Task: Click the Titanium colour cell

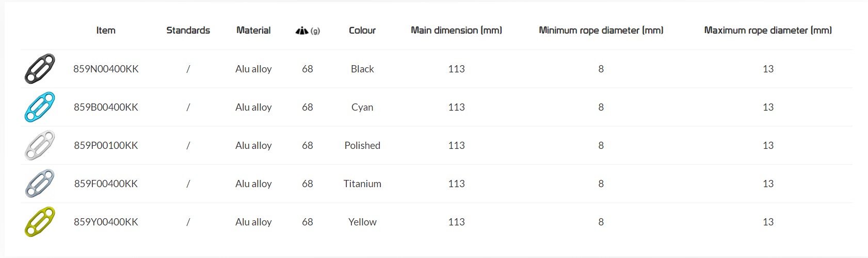Action: point(362,184)
